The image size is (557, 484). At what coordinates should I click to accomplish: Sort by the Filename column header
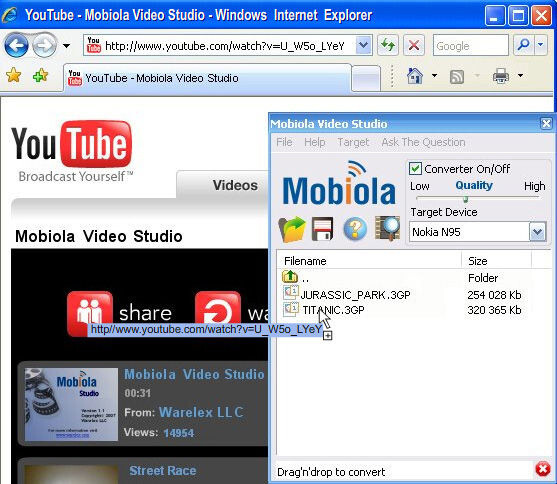[369, 261]
